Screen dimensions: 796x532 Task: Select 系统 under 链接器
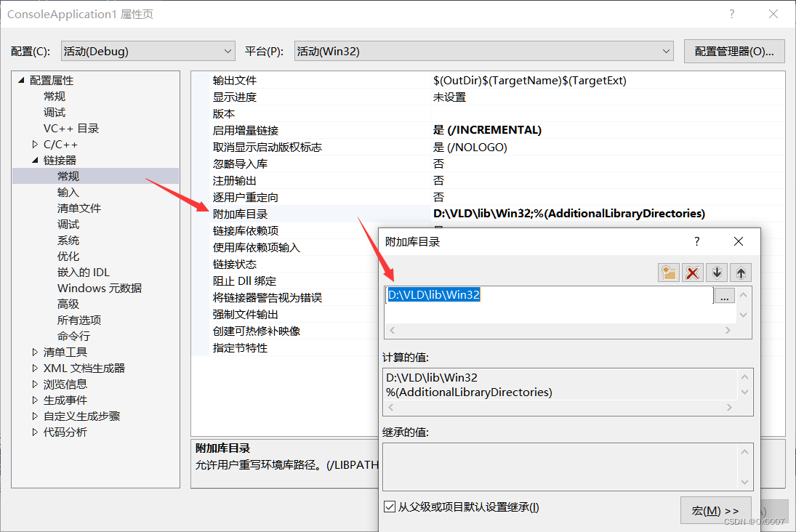tap(68, 240)
